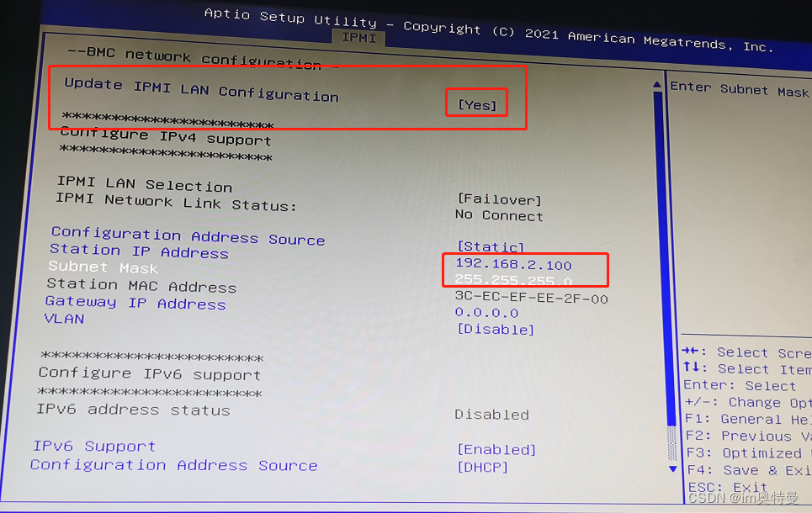The width and height of the screenshot is (812, 513).
Task: Select Update IPMI LAN Configuration option
Action: pyautogui.click(x=201, y=90)
